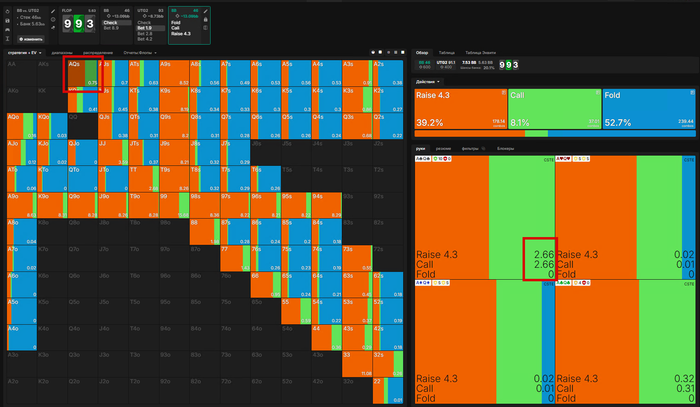Select the 22 cell in the hand matrix
The width and height of the screenshot is (700, 407).
388,391
